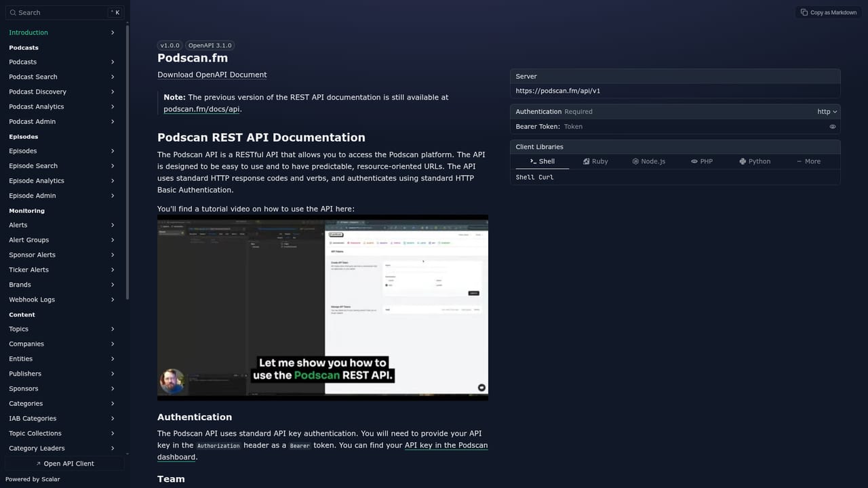
Task: Click the Shell terminal icon
Action: pos(534,161)
